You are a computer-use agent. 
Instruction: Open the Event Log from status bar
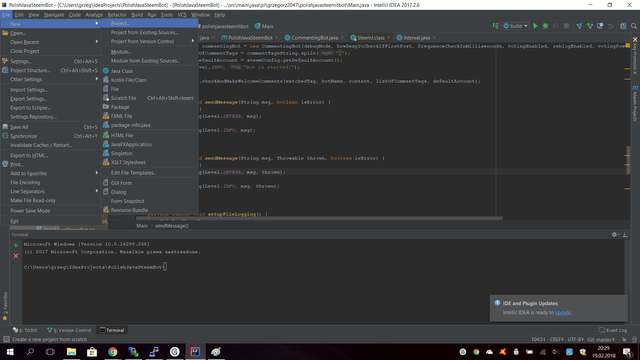(612, 330)
